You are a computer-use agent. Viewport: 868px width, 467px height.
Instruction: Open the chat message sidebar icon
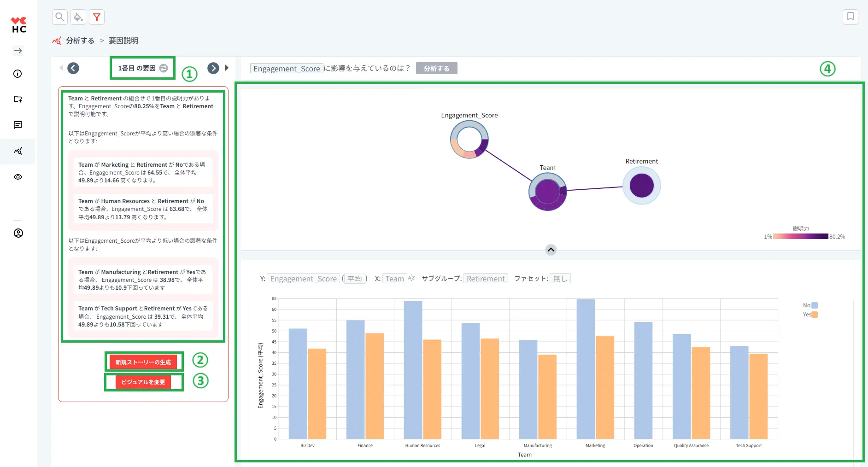18,125
